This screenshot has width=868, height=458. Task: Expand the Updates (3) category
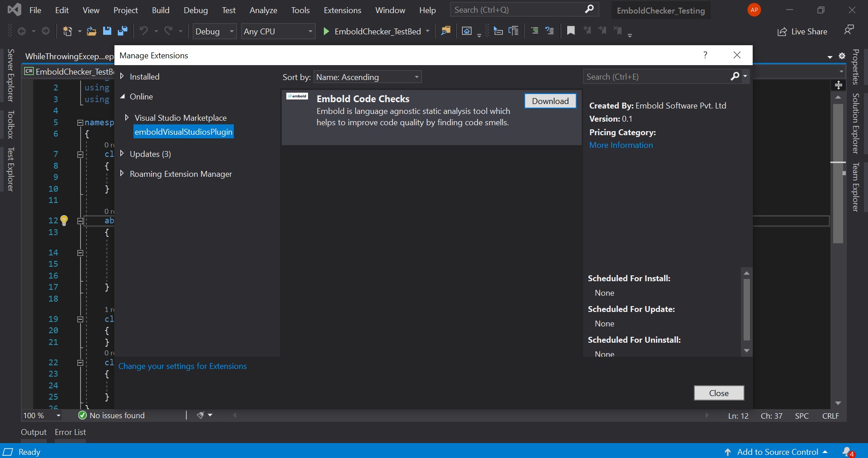(122, 154)
